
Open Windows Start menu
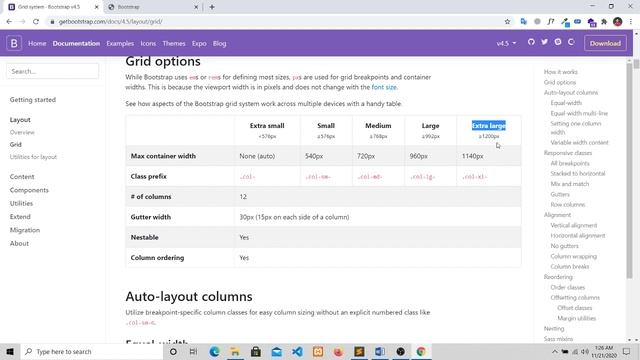tap(10, 351)
